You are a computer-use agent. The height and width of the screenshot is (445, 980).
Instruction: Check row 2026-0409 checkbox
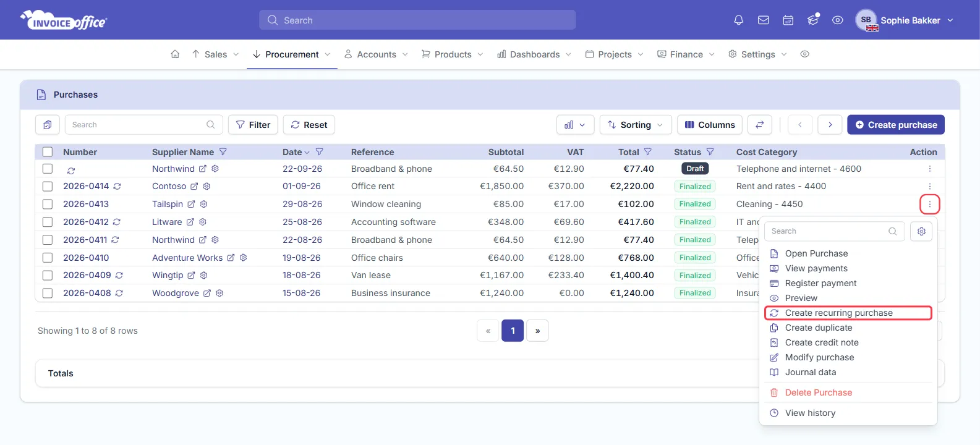48,275
